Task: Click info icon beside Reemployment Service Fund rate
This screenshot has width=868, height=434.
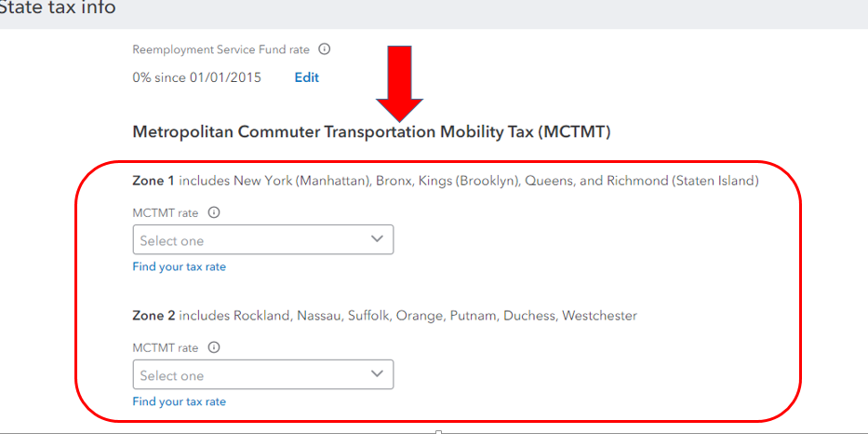Action: click(325, 49)
